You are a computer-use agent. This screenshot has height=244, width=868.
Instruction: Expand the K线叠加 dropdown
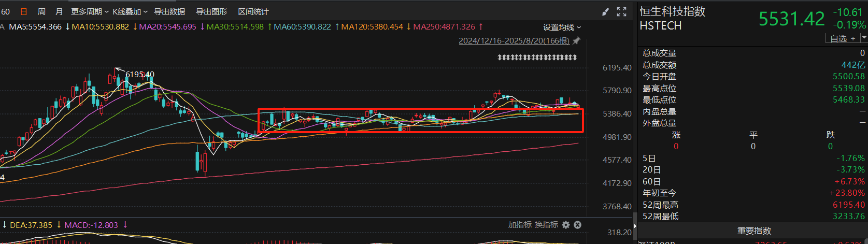coord(130,11)
